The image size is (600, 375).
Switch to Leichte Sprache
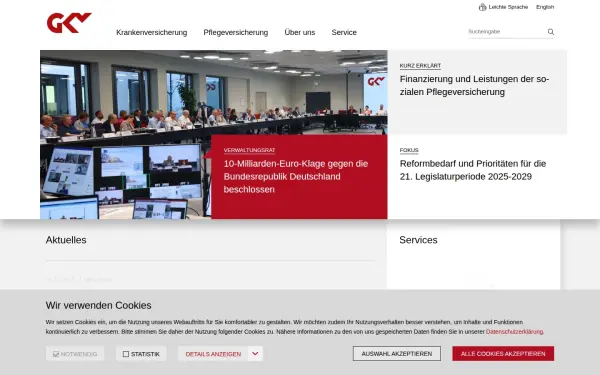click(508, 7)
